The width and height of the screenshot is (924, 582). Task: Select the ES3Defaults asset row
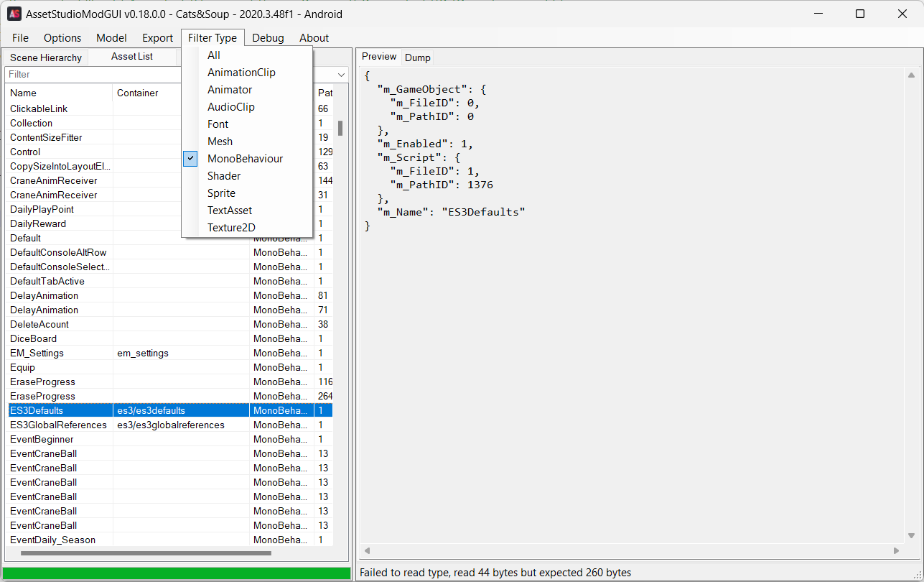click(169, 410)
